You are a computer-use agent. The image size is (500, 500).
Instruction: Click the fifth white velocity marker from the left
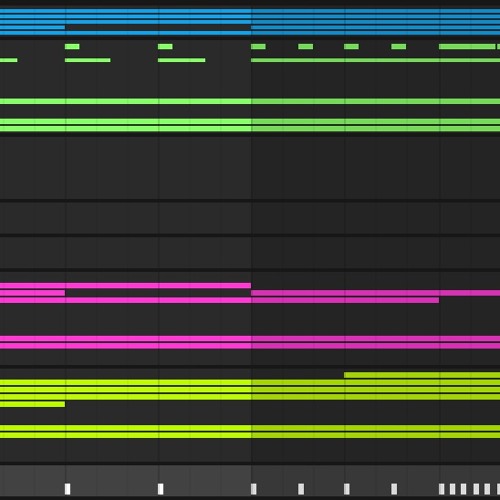click(347, 489)
